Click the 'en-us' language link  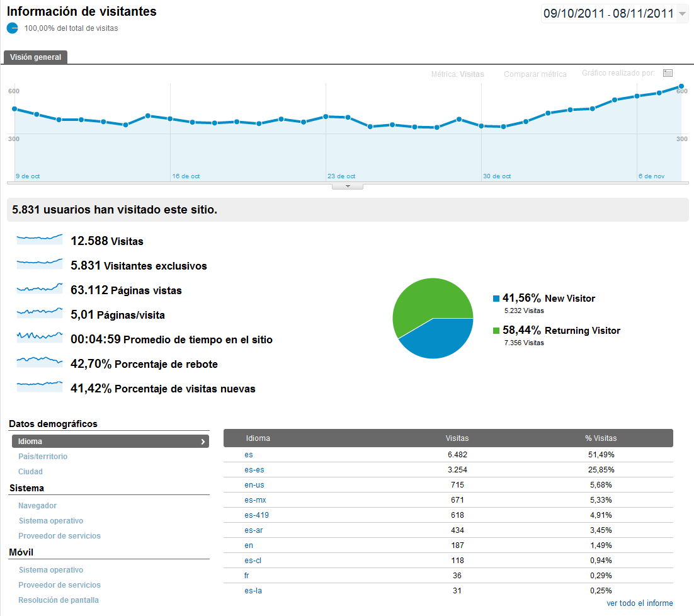click(x=254, y=484)
